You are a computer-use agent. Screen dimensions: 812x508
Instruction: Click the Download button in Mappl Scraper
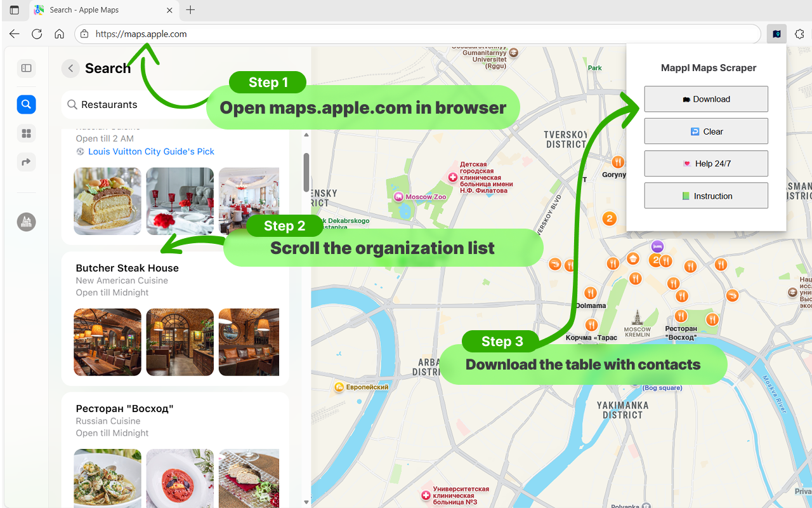[x=706, y=99]
